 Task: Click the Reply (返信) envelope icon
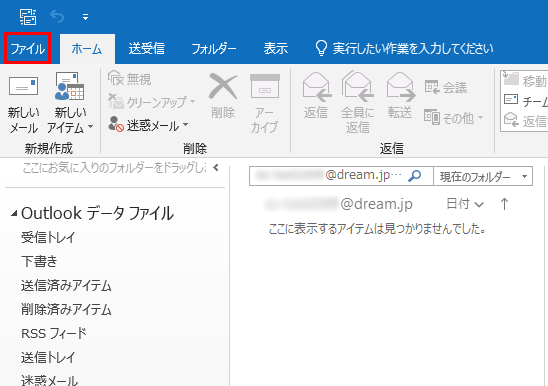coord(317,86)
